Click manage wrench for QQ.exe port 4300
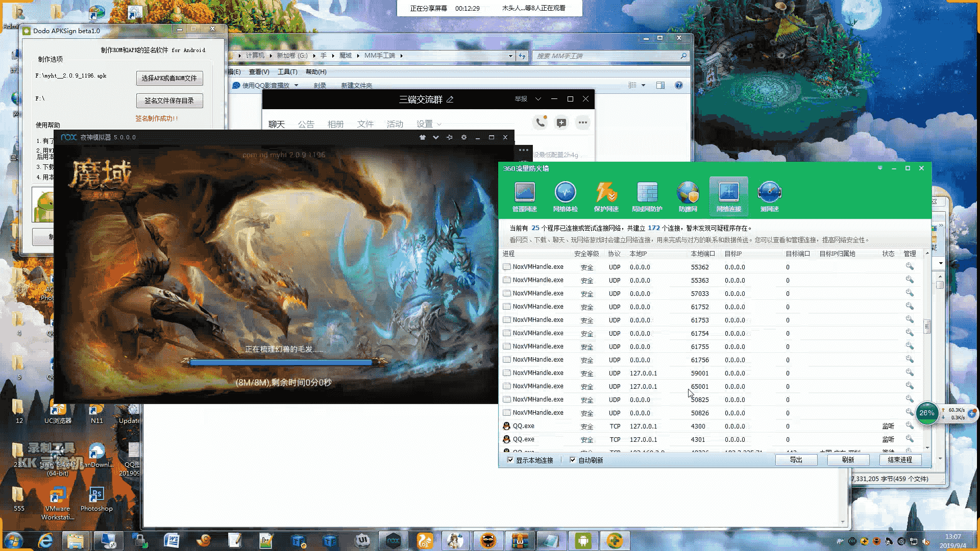 [x=909, y=425]
